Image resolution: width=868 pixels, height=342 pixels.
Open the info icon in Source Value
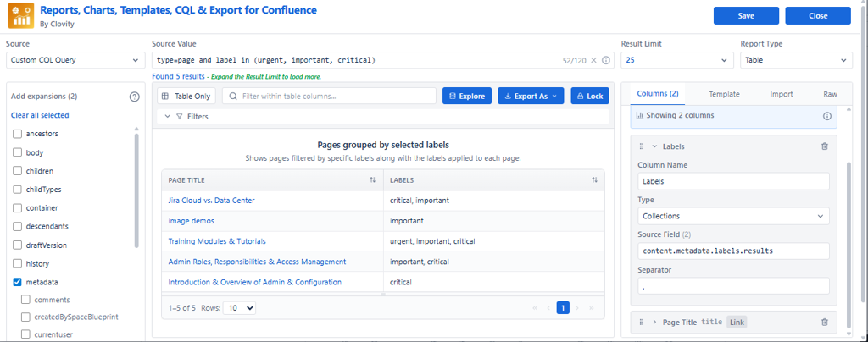tap(605, 60)
